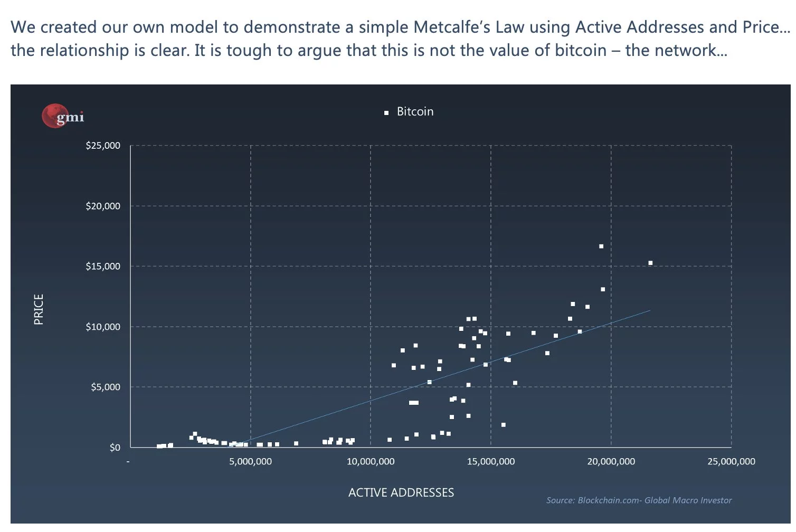Screen dimensions: 796x532
Task: Select the 5,000,000 x-axis label
Action: click(250, 461)
